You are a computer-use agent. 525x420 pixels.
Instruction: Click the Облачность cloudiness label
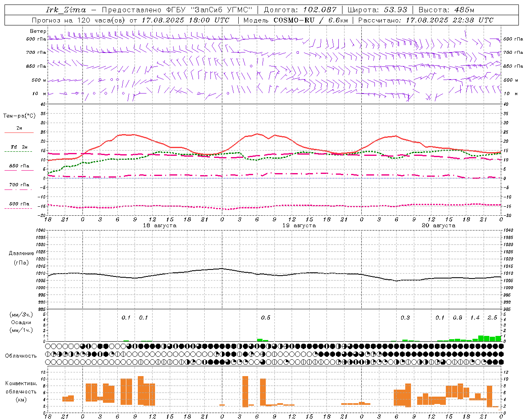pyautogui.click(x=21, y=356)
